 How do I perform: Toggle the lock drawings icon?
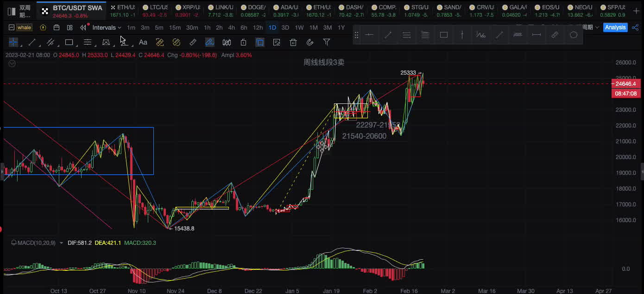[x=243, y=42]
